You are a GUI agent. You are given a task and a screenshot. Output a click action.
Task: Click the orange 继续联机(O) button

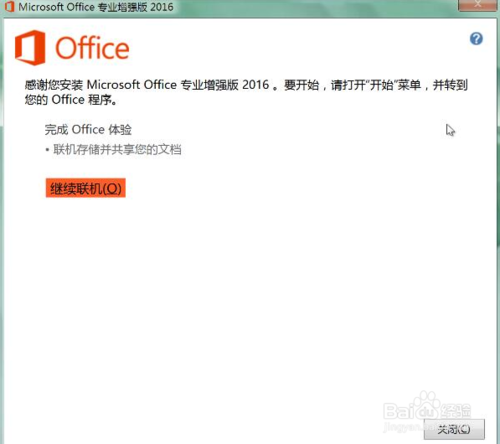coord(86,188)
